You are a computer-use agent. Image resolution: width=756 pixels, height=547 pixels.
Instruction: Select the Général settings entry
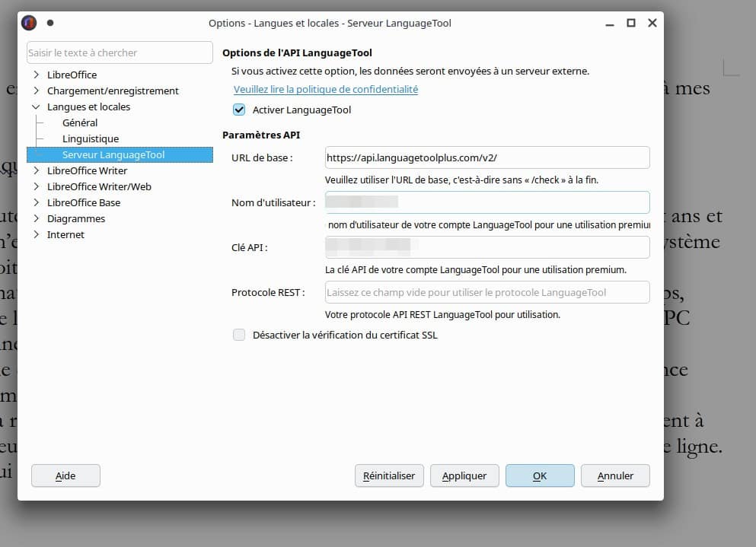click(x=78, y=122)
